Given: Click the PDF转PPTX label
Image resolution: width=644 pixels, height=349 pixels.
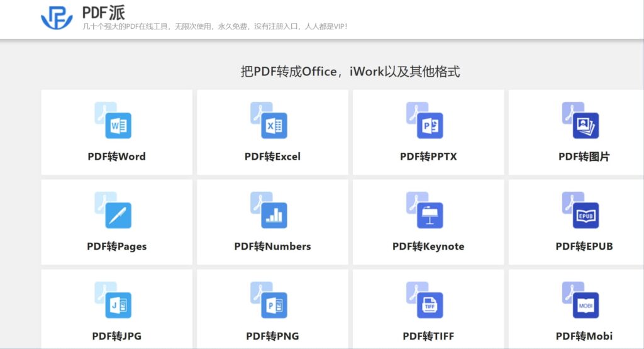Looking at the screenshot, I should click(x=428, y=157).
